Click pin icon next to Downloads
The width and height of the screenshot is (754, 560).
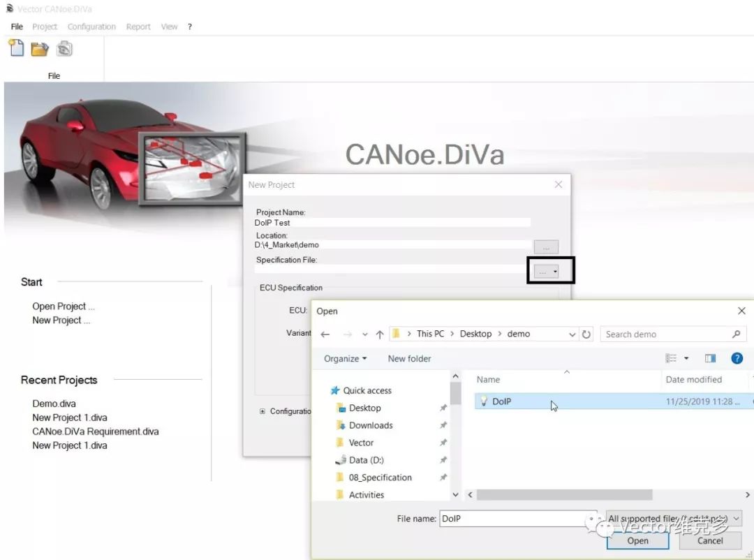click(x=443, y=425)
